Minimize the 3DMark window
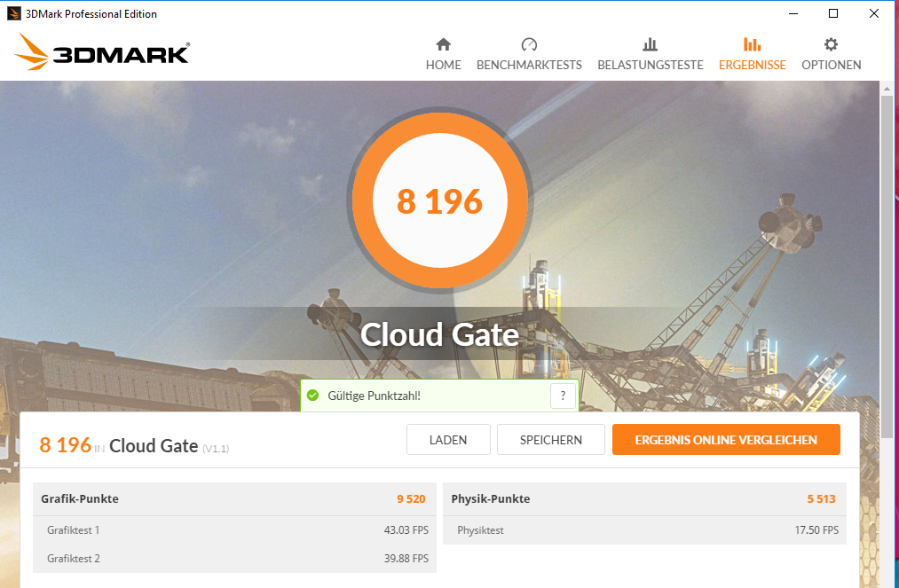This screenshot has width=899, height=588. (793, 13)
